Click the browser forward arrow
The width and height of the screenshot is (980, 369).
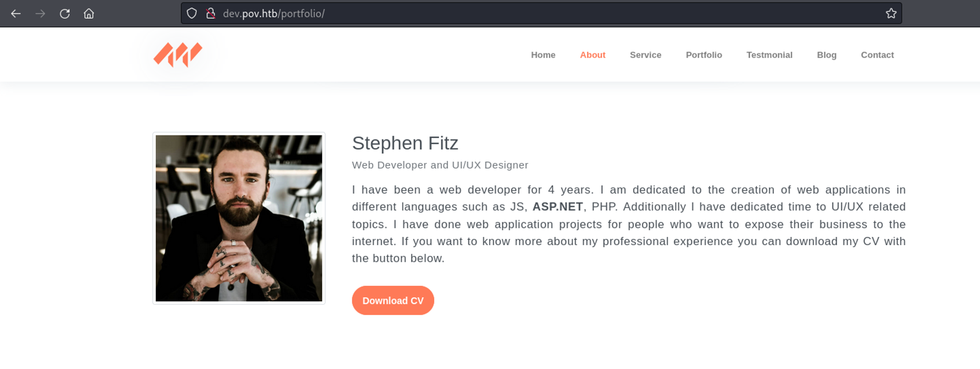tap(40, 14)
